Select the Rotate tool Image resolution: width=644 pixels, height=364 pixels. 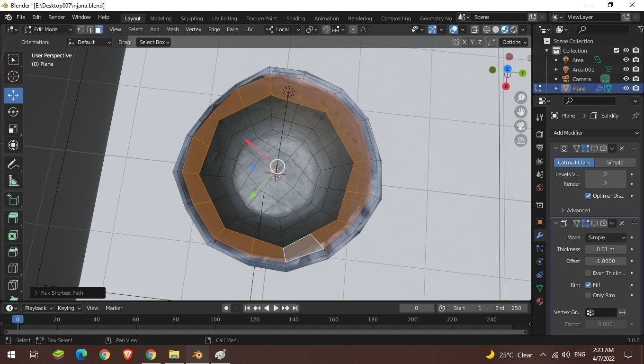coord(13,112)
